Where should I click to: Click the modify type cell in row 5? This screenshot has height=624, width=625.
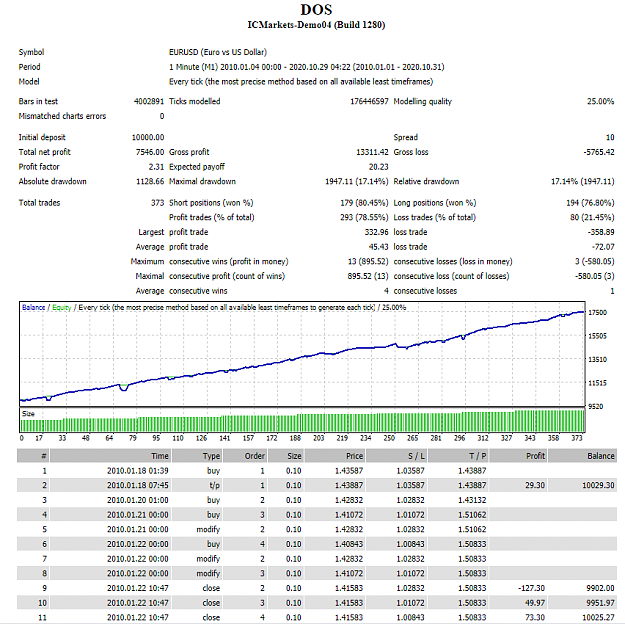[x=208, y=530]
